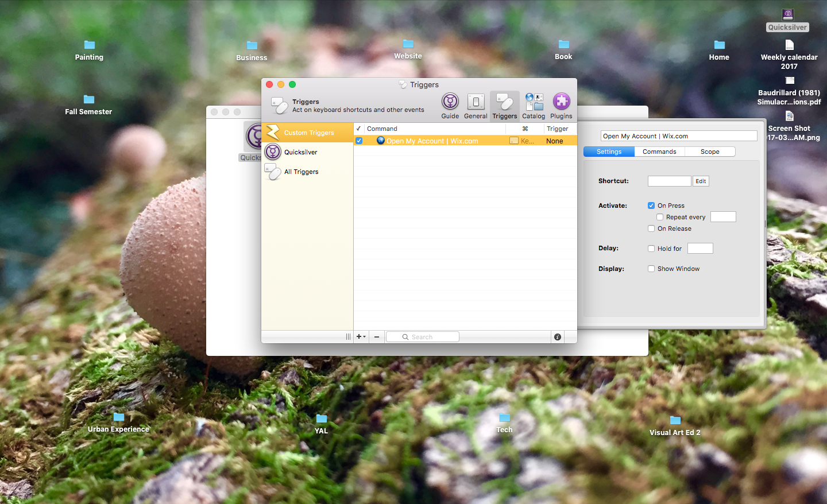Select the Urban Experience desktop folder
Image resolution: width=827 pixels, height=504 pixels.
118,422
